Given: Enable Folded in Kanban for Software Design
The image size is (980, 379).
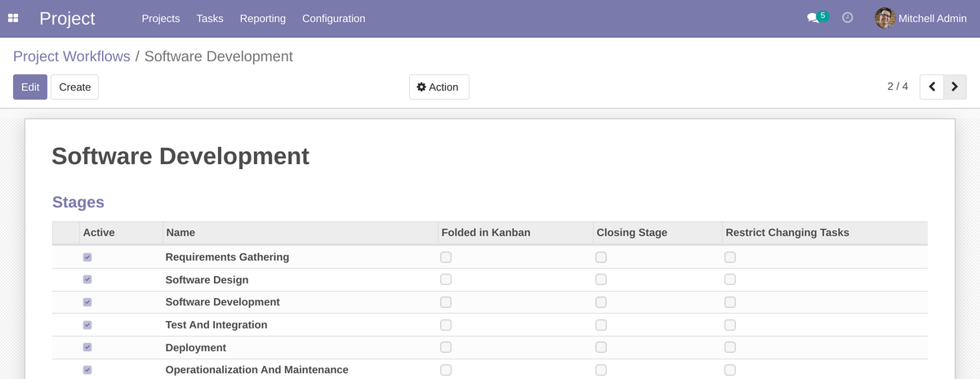Looking at the screenshot, I should (446, 279).
